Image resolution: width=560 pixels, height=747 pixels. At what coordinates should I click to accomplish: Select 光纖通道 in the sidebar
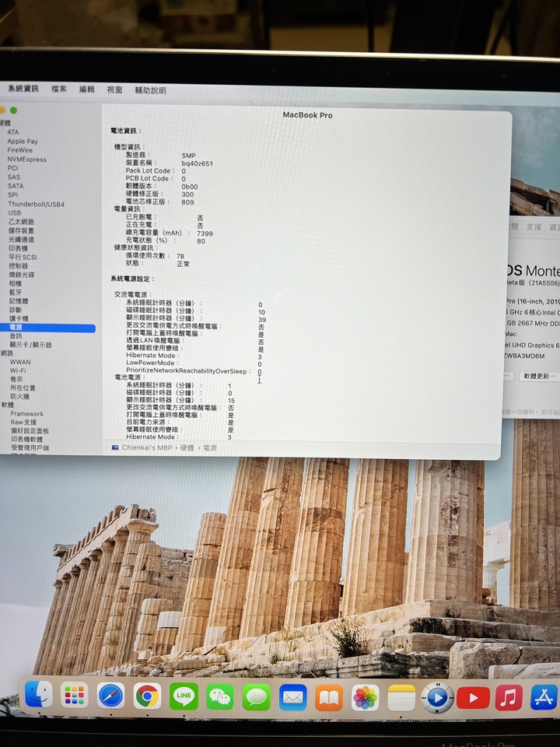[x=21, y=239]
